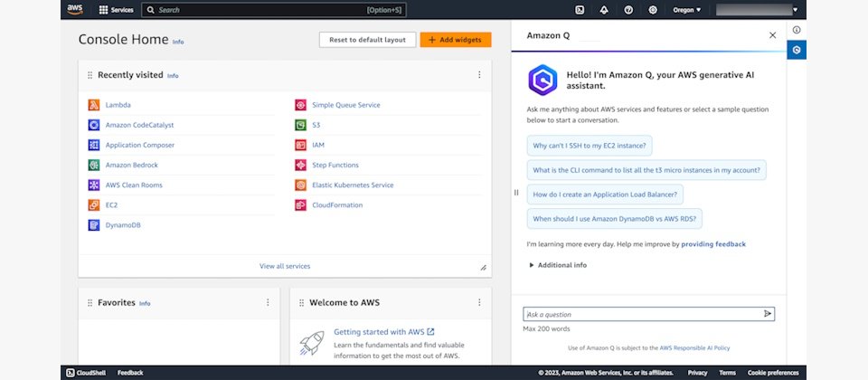Open Favorites widget options menu
This screenshot has height=380, width=868.
click(x=268, y=302)
